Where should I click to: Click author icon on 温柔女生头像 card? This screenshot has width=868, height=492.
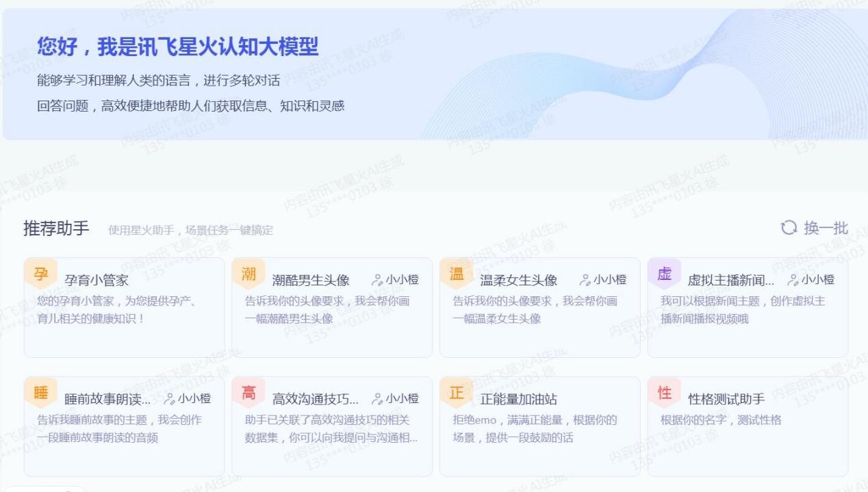click(585, 280)
